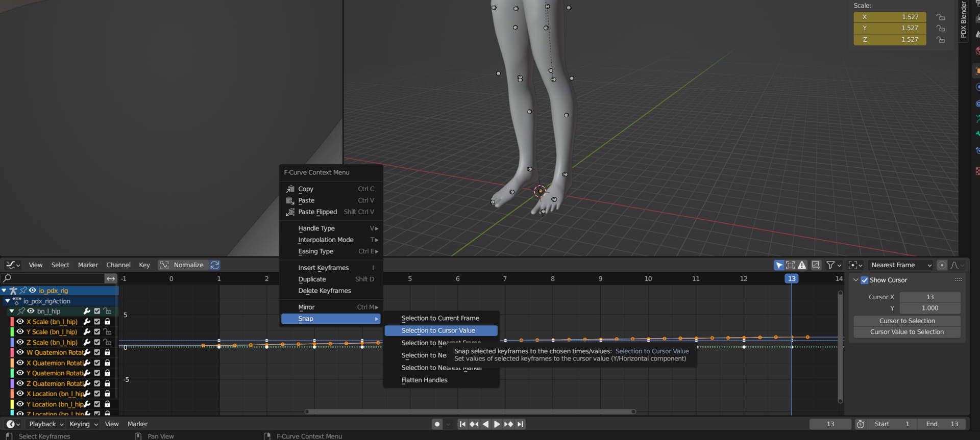The image size is (980, 440).
Task: Open the Key menu
Action: pyautogui.click(x=144, y=265)
